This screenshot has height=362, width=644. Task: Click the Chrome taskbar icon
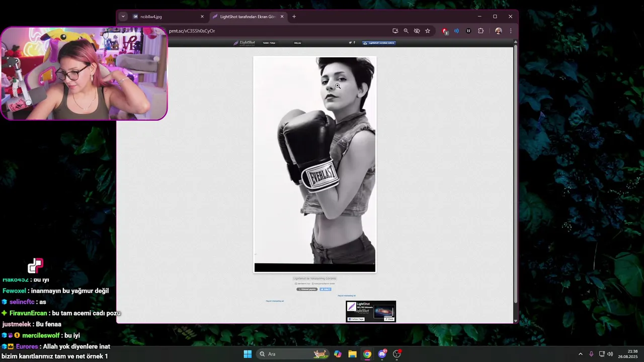(367, 354)
